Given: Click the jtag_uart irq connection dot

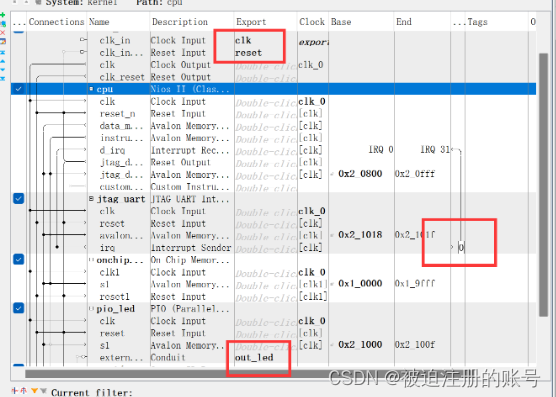Looking at the screenshot, I should pos(57,247).
